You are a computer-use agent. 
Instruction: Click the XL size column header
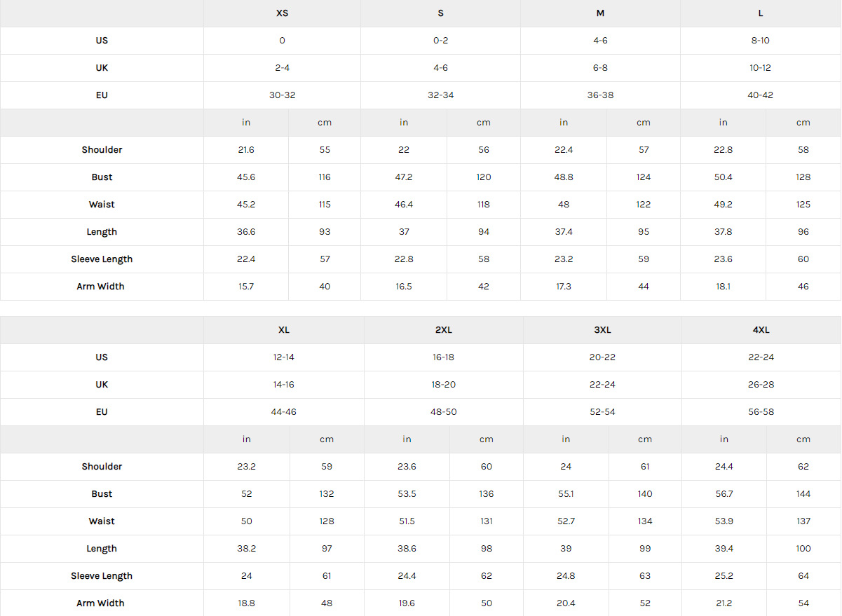click(x=283, y=330)
